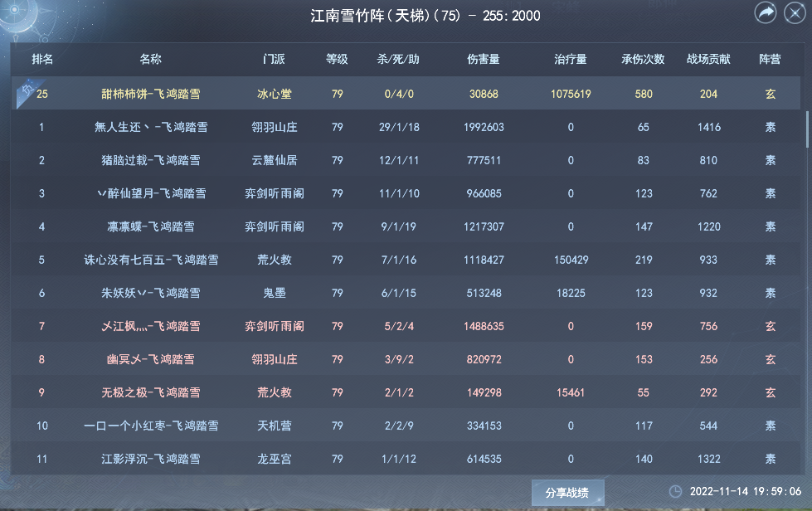
Task: Click the 鬼墨 sect cell
Action: pyautogui.click(x=274, y=293)
